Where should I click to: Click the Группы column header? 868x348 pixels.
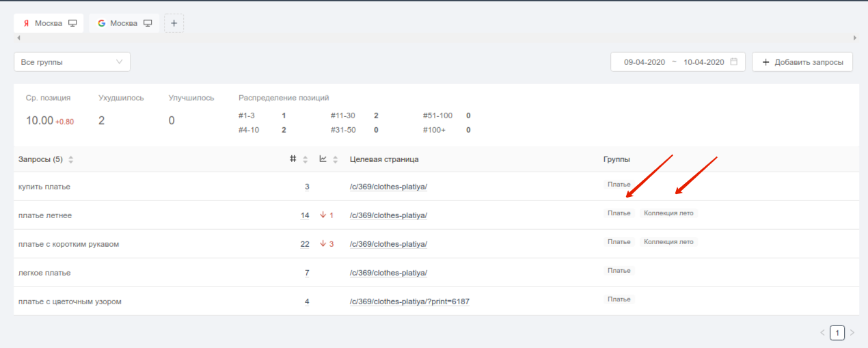616,159
